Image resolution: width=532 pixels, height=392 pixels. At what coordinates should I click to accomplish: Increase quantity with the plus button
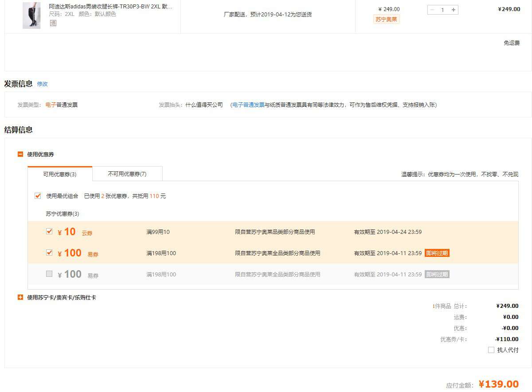click(x=454, y=10)
